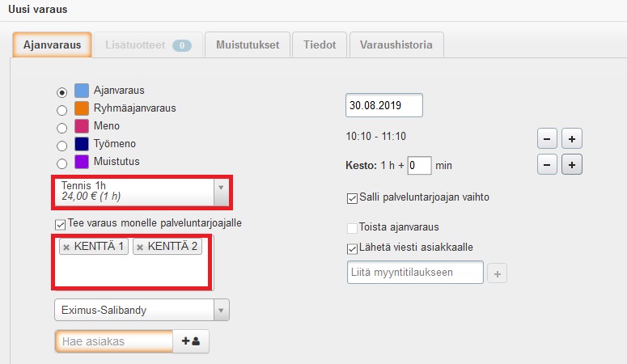Increase Kesto duration with plus button

572,164
